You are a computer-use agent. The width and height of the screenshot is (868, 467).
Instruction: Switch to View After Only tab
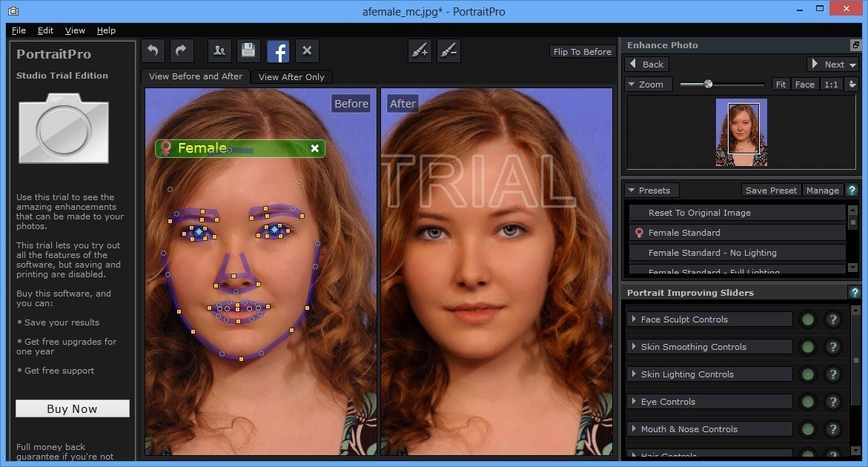coord(291,76)
